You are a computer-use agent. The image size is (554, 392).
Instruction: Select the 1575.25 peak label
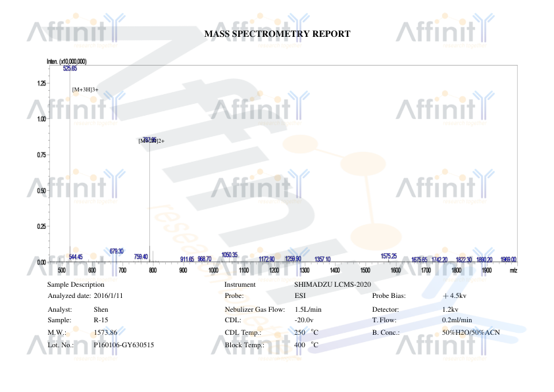pos(389,256)
